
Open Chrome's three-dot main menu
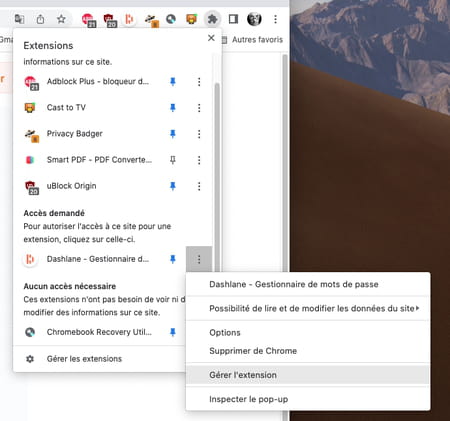click(x=275, y=19)
